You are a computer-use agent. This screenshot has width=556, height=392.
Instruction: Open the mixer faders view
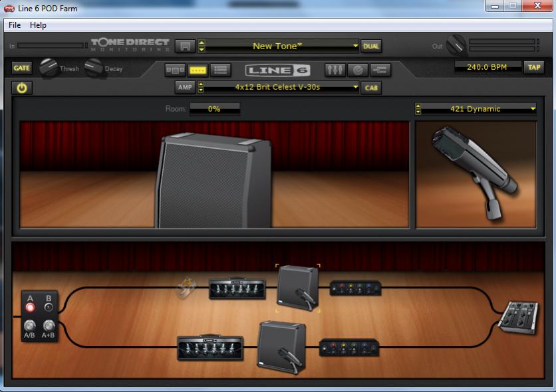point(335,70)
